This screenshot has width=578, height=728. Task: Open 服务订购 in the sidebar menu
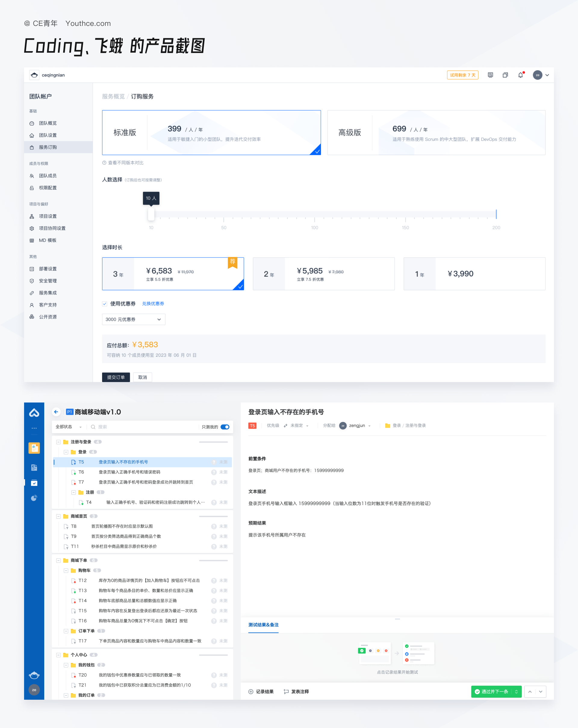(x=48, y=147)
